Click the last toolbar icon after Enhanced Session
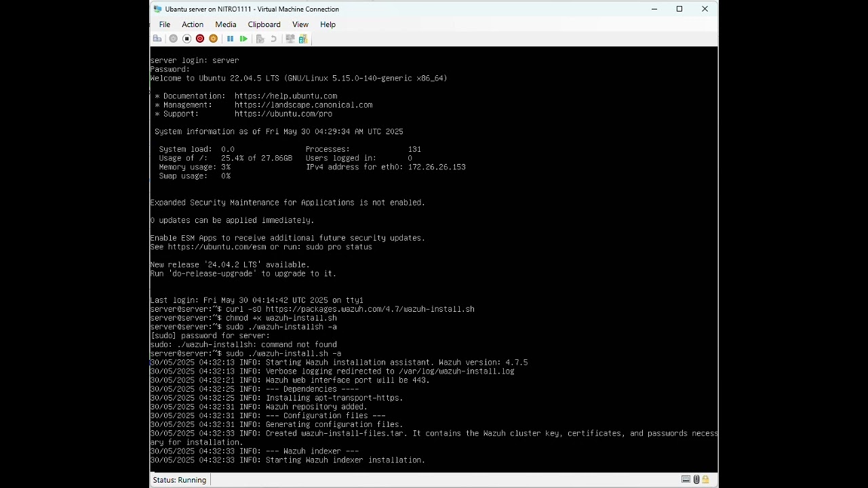This screenshot has height=488, width=868. [303, 39]
